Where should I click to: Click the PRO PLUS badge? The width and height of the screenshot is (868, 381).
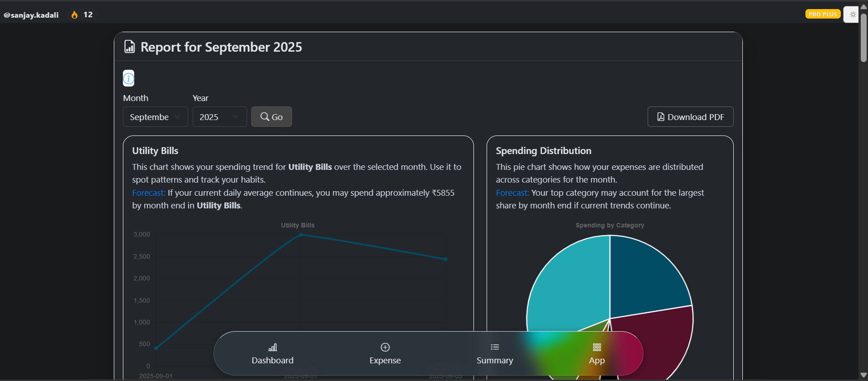pyautogui.click(x=823, y=14)
